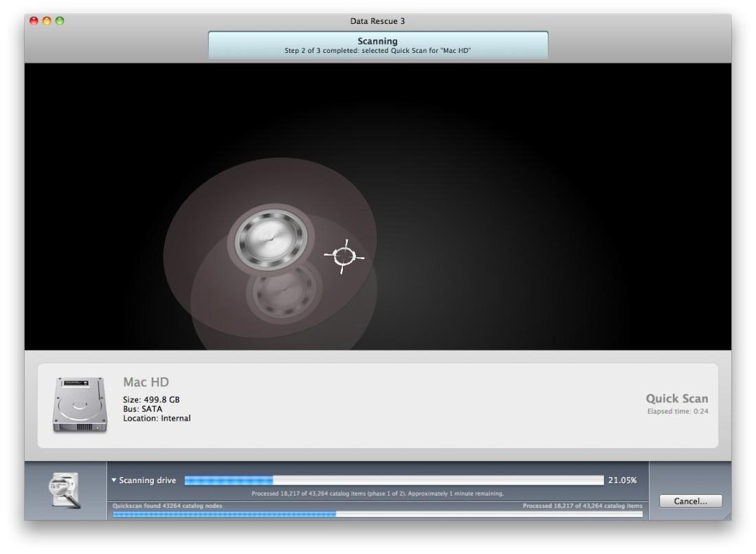Click the lower catalog items progress bar
Screen dimensions: 756x554
tap(377, 514)
